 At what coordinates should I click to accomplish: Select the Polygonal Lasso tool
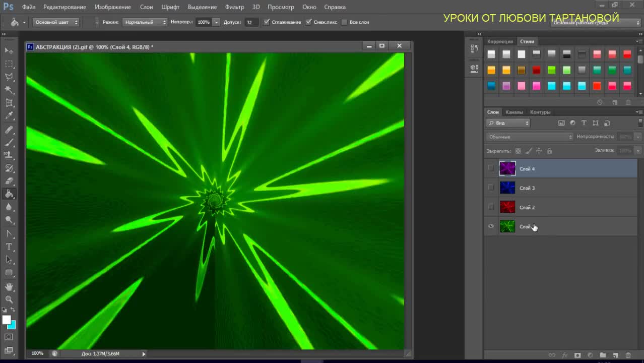(x=9, y=77)
